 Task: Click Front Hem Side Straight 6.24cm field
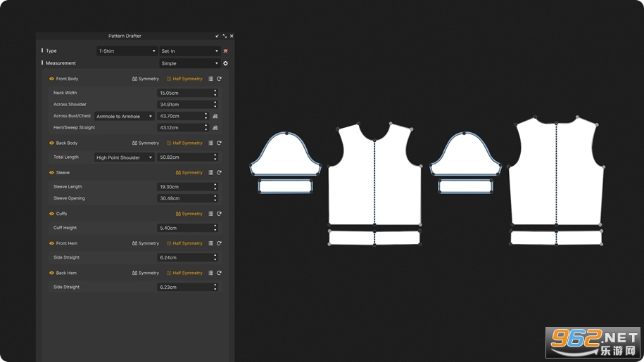[187, 257]
